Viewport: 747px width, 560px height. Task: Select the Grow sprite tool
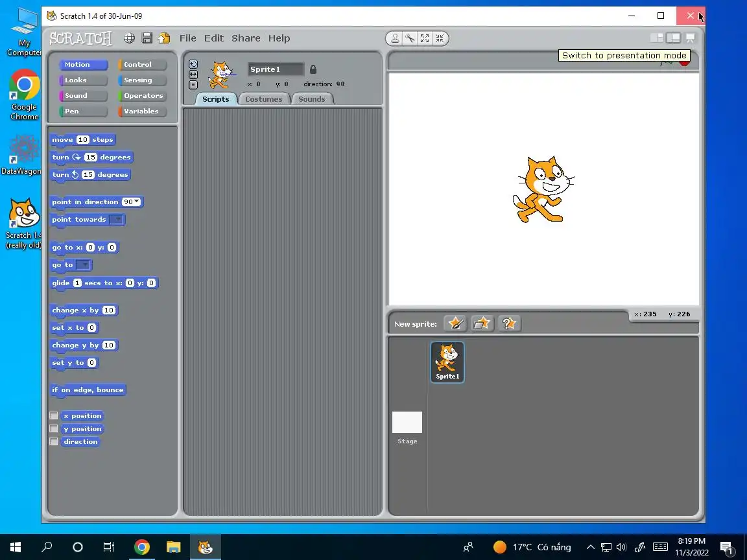[425, 38]
